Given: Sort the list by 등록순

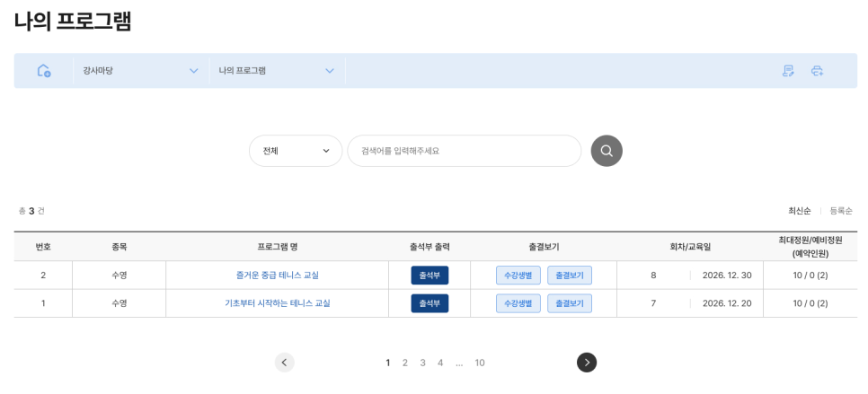Looking at the screenshot, I should 841,211.
